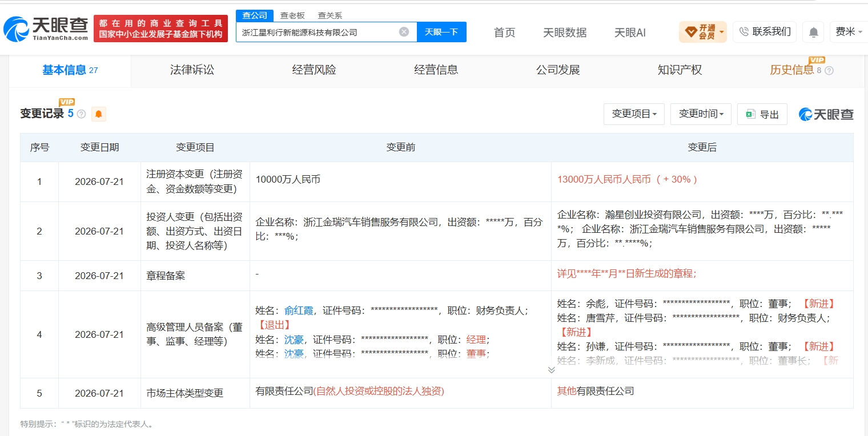Click the help question mark near 变更记录
This screenshot has height=436, width=868.
(x=81, y=114)
